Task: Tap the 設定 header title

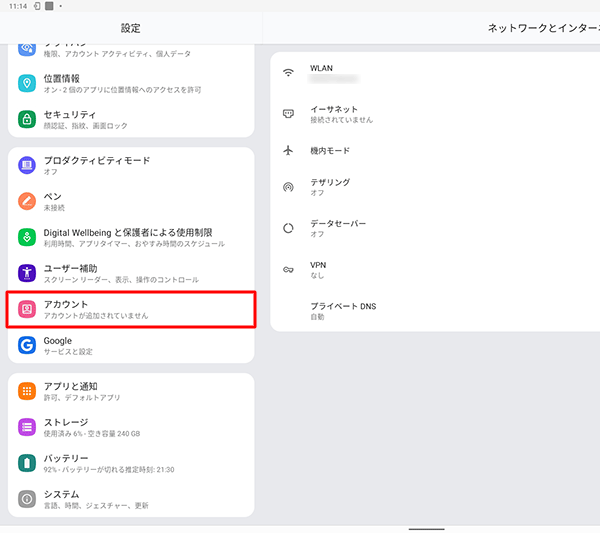Action: [130, 28]
